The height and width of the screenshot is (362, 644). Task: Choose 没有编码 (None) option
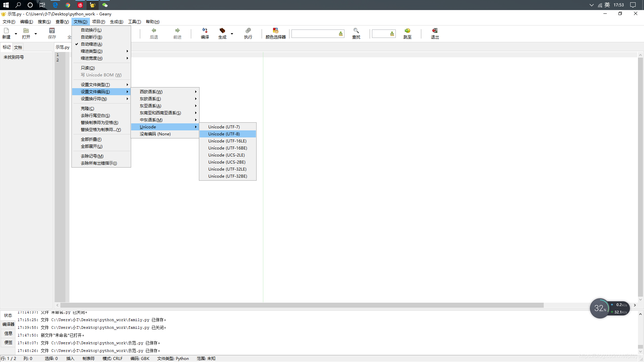click(x=165, y=134)
